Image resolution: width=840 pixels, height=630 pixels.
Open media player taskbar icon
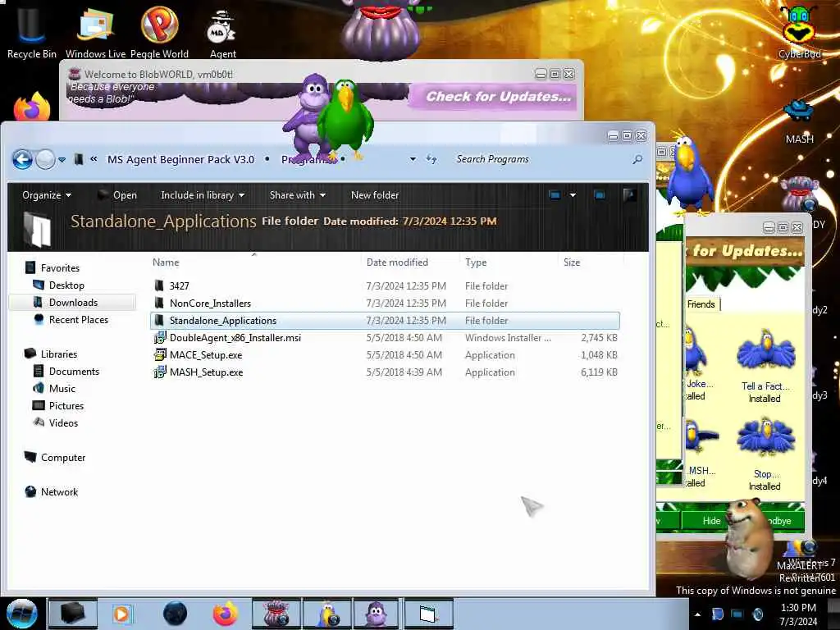[122, 614]
